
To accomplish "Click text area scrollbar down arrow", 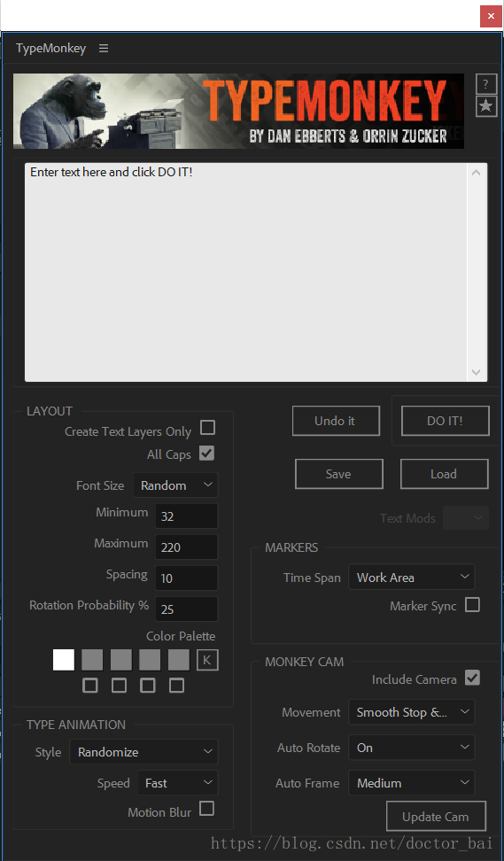I will pos(476,372).
